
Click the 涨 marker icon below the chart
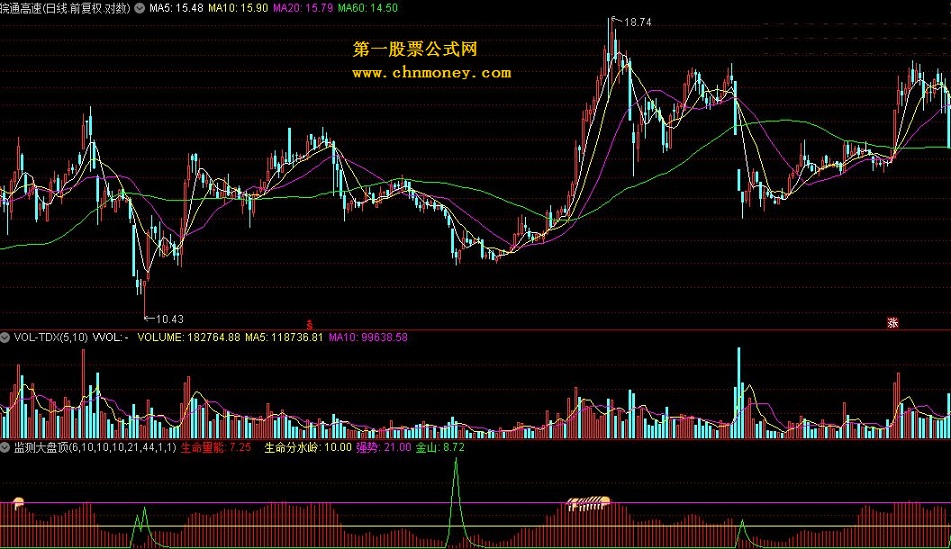(892, 323)
